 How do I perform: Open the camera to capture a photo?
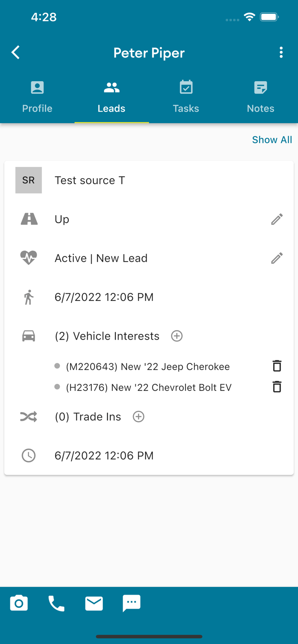click(19, 603)
